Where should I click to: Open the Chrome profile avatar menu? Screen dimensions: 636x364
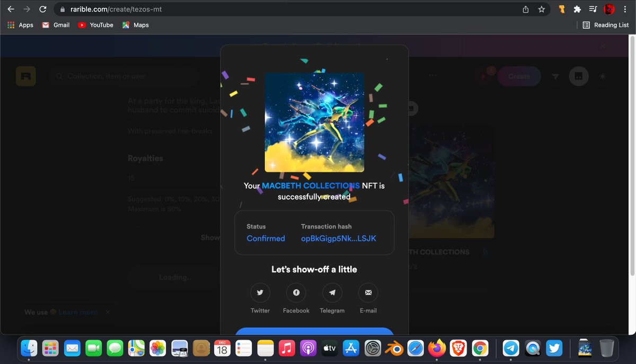click(x=609, y=9)
